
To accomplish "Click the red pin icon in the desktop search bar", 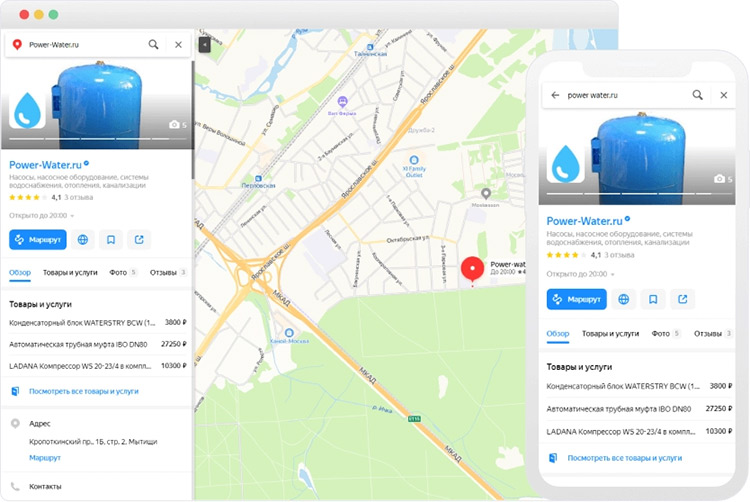I will 17,44.
